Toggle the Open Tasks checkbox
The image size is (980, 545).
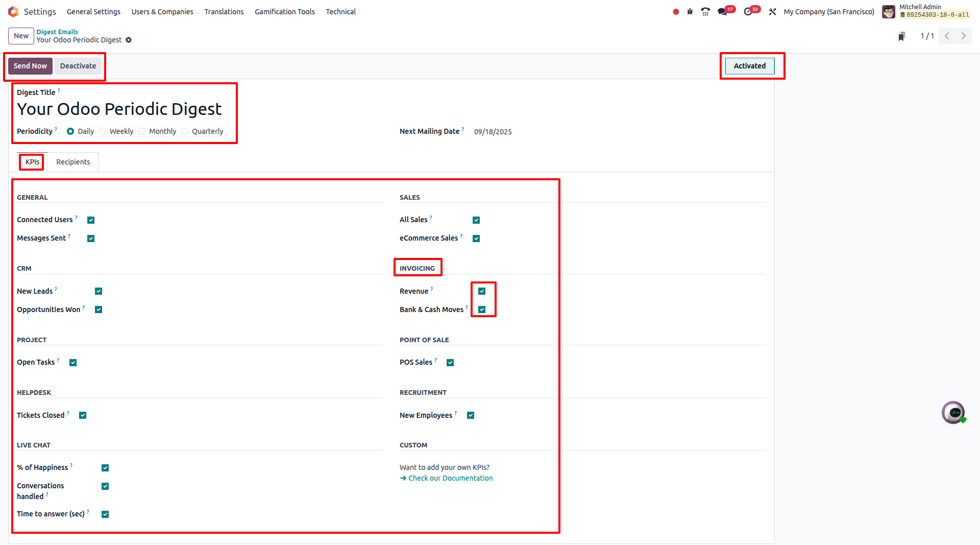tap(73, 363)
